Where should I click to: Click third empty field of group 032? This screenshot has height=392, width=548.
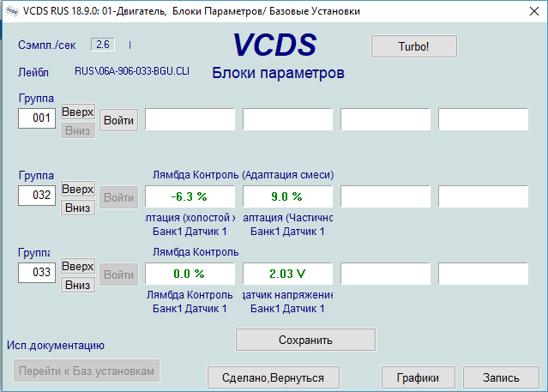(386, 196)
